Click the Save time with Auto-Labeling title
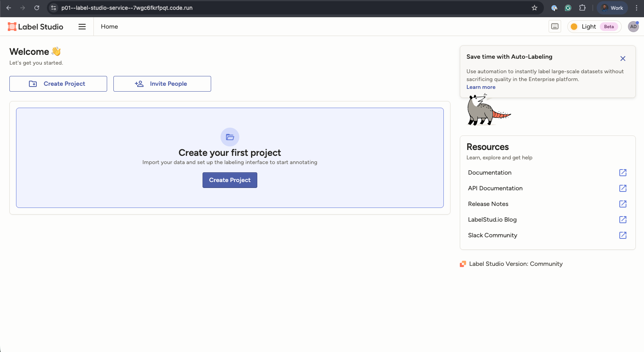The width and height of the screenshot is (644, 352). click(509, 57)
